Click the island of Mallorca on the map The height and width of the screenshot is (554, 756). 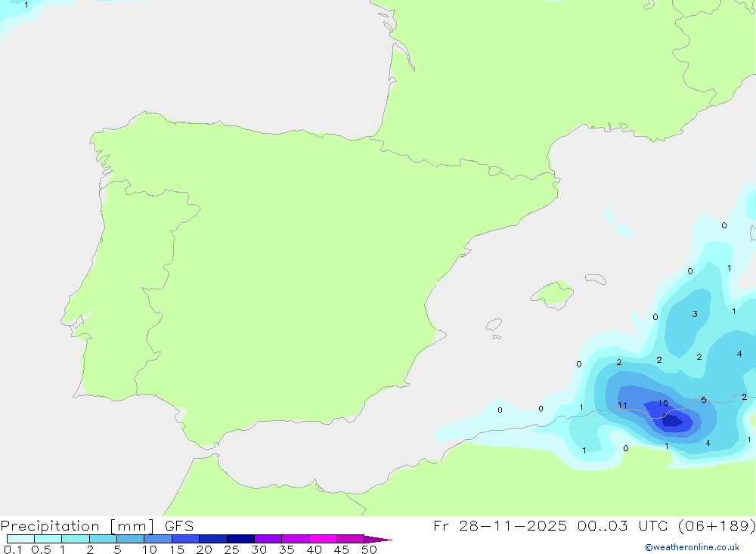(552, 294)
